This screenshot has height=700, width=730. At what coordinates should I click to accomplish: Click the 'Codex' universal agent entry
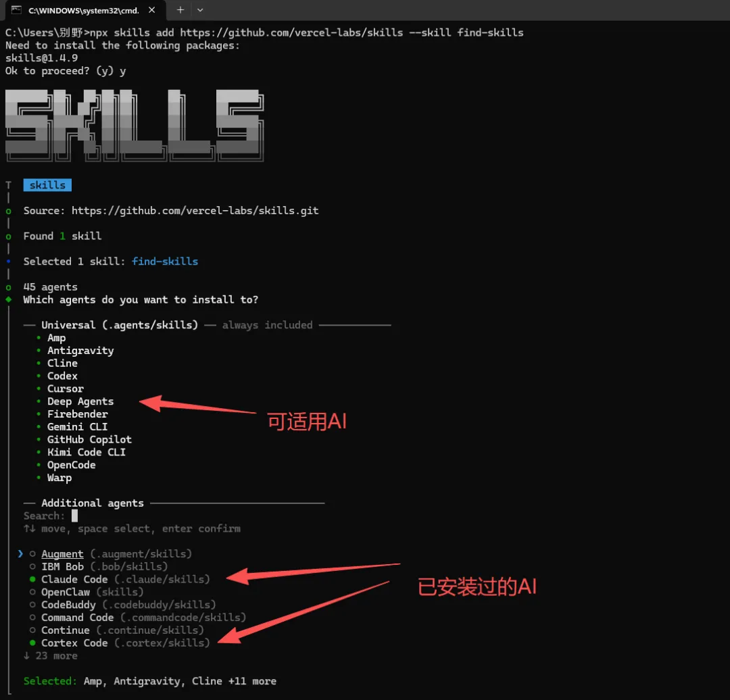click(62, 376)
